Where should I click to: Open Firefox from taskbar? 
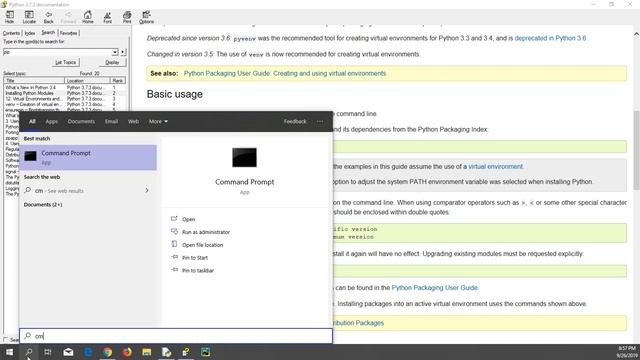(x=127, y=352)
